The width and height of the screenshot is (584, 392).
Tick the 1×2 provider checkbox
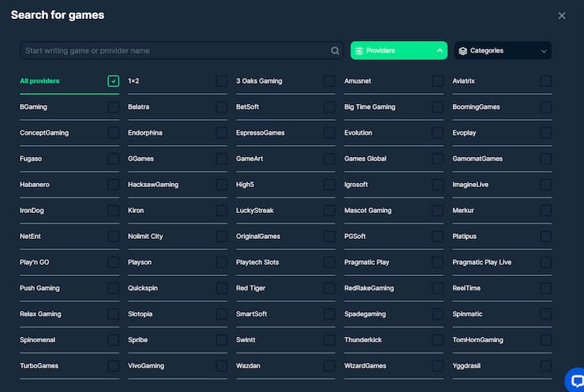click(x=222, y=80)
